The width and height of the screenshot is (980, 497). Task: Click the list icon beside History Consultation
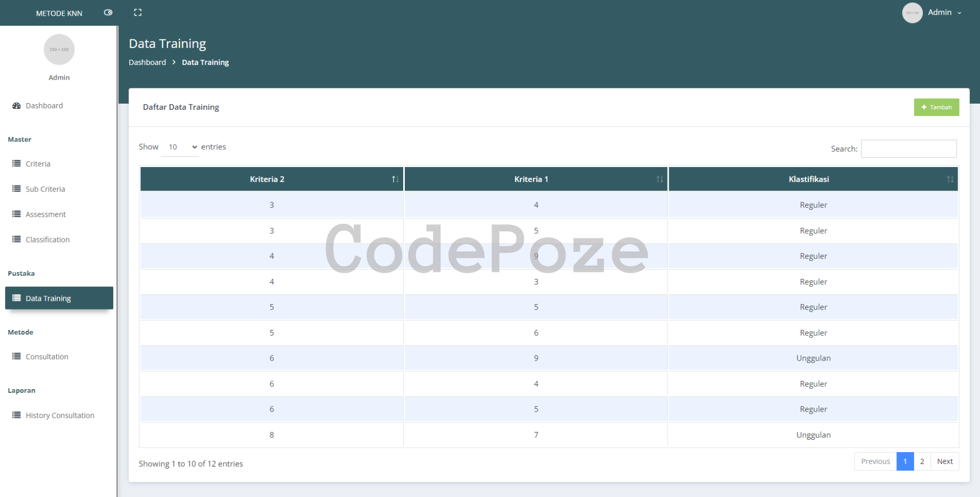(16, 415)
